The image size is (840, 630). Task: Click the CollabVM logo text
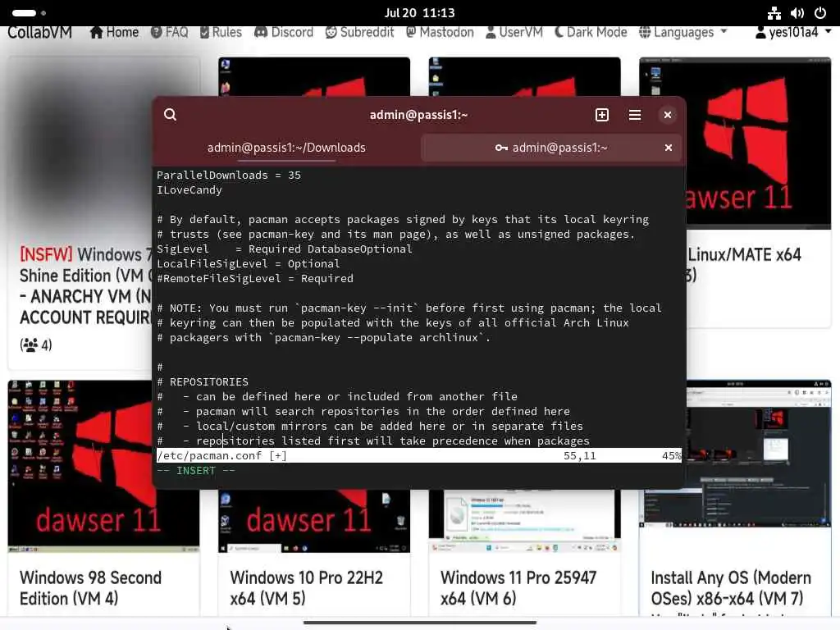point(39,32)
